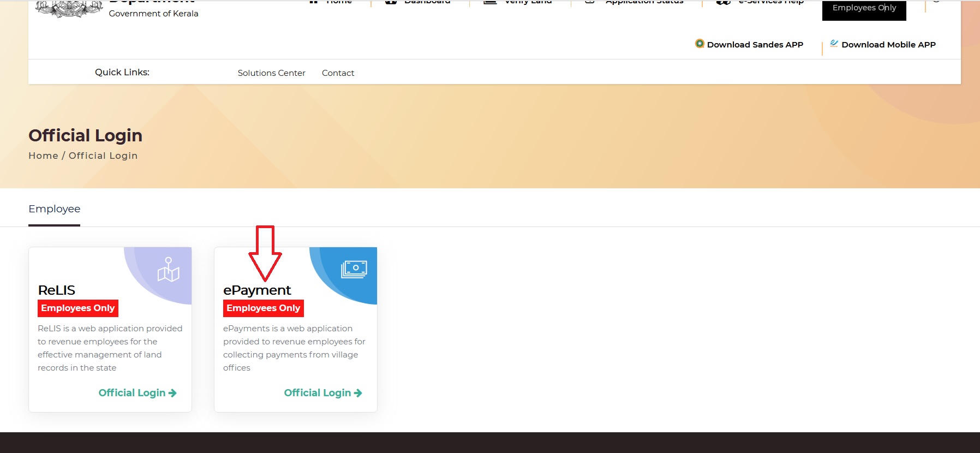Open Solutions Center quick link
Viewport: 980px width, 453px height.
coord(271,73)
